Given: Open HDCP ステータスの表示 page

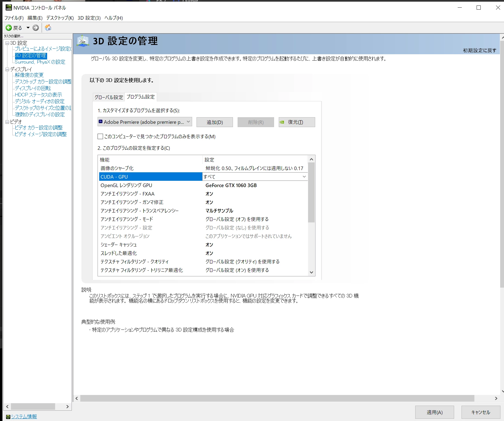Looking at the screenshot, I should point(39,95).
